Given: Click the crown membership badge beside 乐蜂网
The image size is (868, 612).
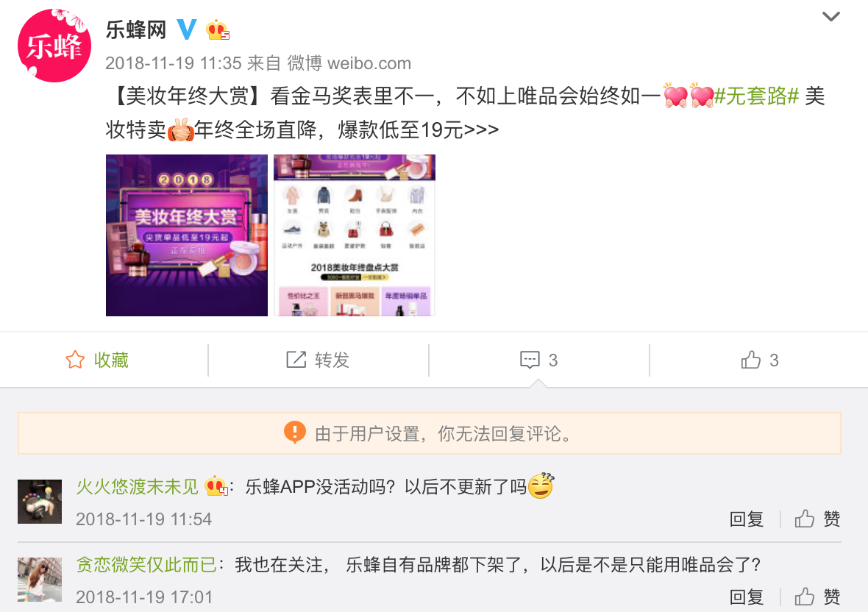Looking at the screenshot, I should pos(218,30).
